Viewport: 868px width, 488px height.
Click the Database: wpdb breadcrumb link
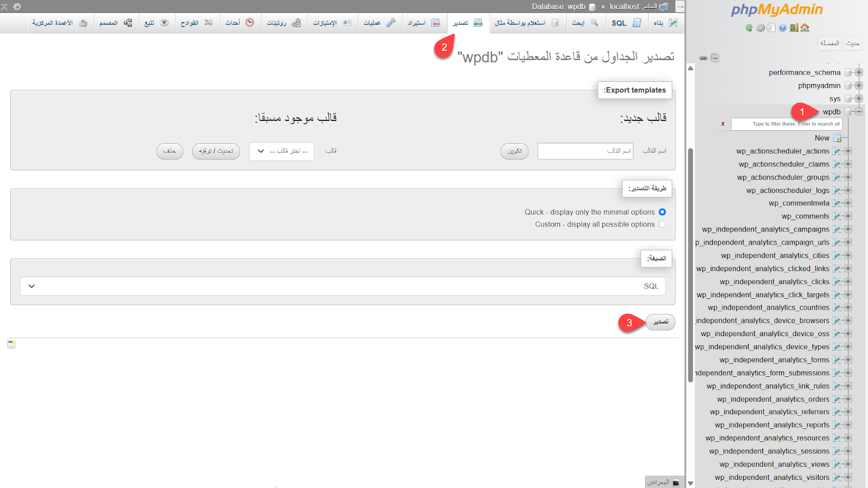coord(558,7)
